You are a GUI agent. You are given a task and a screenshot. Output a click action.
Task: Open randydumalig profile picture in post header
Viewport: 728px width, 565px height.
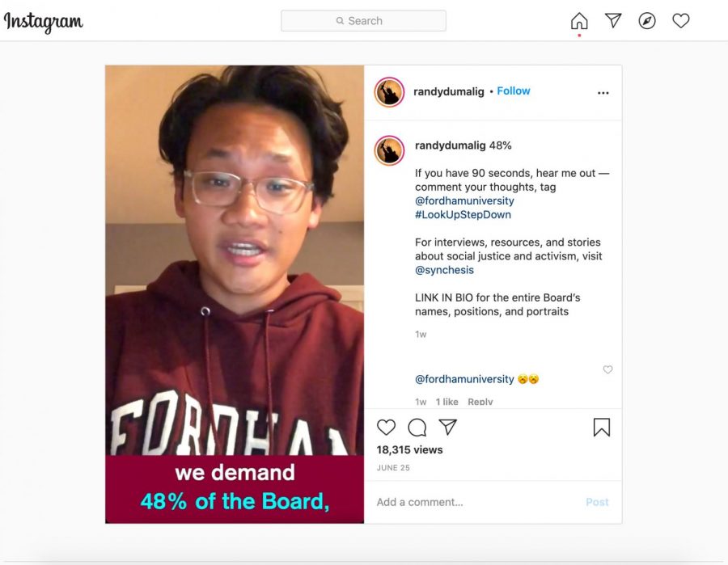pyautogui.click(x=389, y=92)
